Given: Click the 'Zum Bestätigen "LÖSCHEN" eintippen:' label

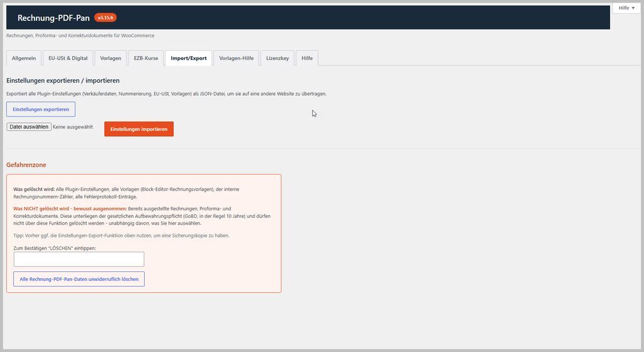Looking at the screenshot, I should coord(55,248).
